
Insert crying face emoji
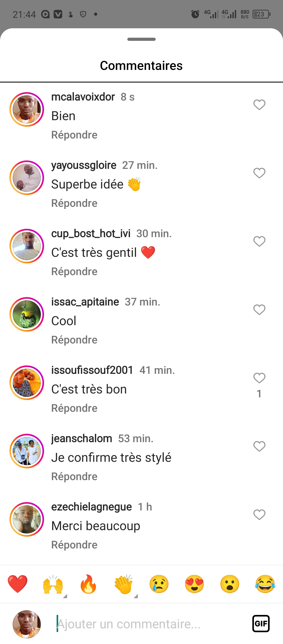159,584
